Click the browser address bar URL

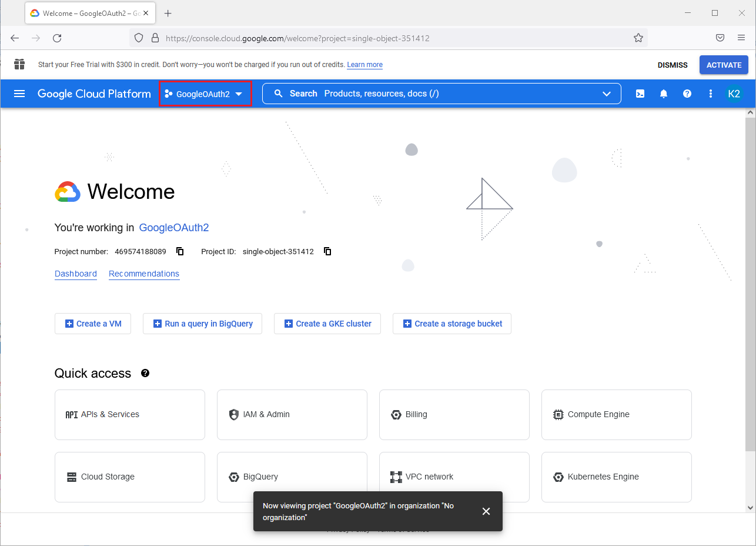(297, 38)
